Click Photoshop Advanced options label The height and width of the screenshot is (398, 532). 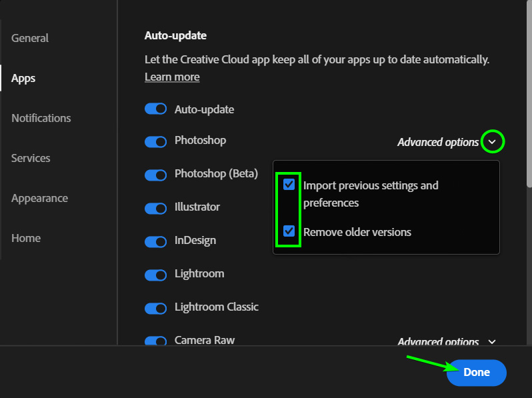pyautogui.click(x=438, y=142)
